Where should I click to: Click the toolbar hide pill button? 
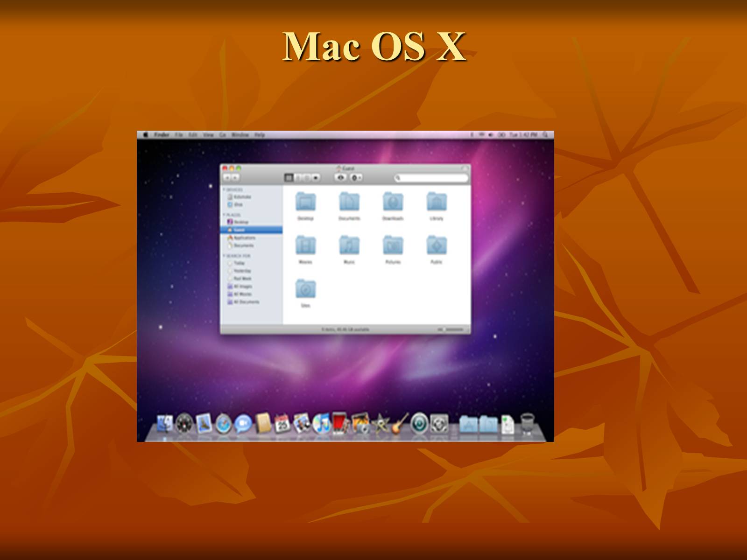[x=465, y=168]
